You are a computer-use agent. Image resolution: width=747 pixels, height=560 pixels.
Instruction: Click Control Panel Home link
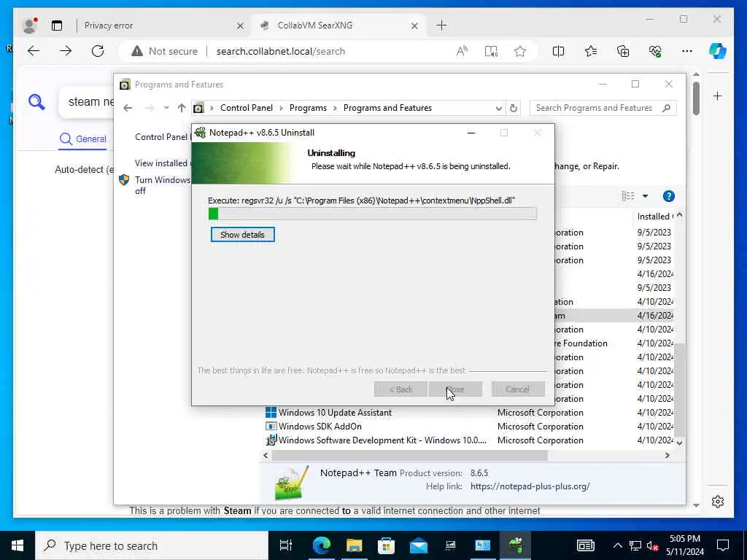coord(163,137)
